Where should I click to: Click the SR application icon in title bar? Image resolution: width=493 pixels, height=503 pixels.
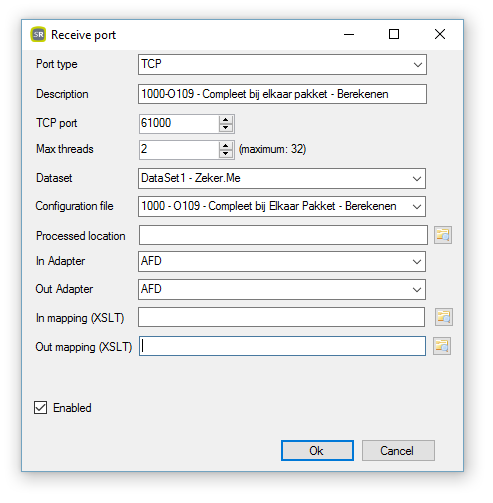pyautogui.click(x=38, y=34)
